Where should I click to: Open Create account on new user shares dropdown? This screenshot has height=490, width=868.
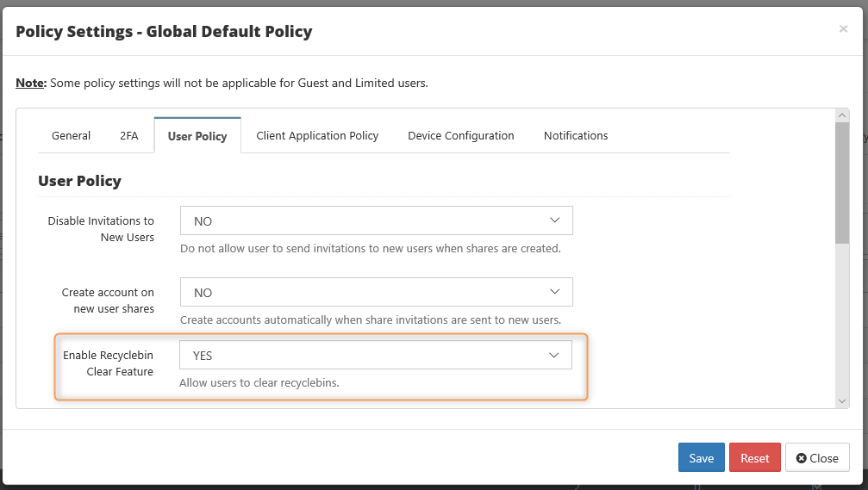pos(377,292)
